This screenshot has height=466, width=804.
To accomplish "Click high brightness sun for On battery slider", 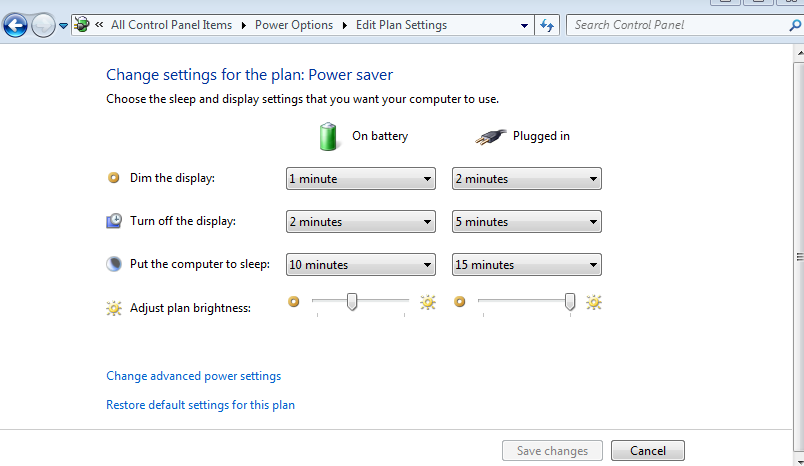I will (428, 302).
